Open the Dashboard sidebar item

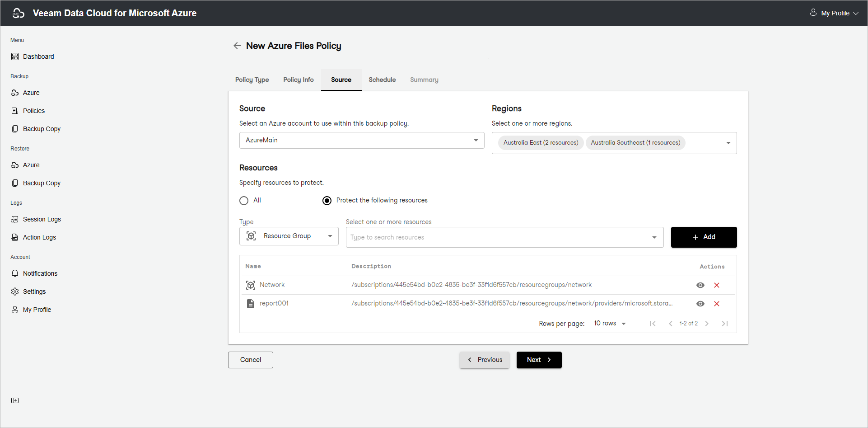[33, 56]
